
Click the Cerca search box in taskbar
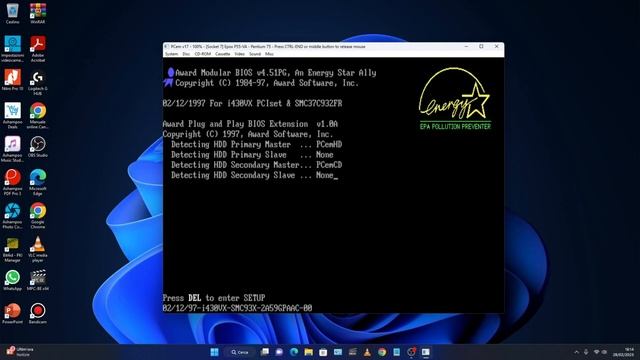click(x=240, y=352)
